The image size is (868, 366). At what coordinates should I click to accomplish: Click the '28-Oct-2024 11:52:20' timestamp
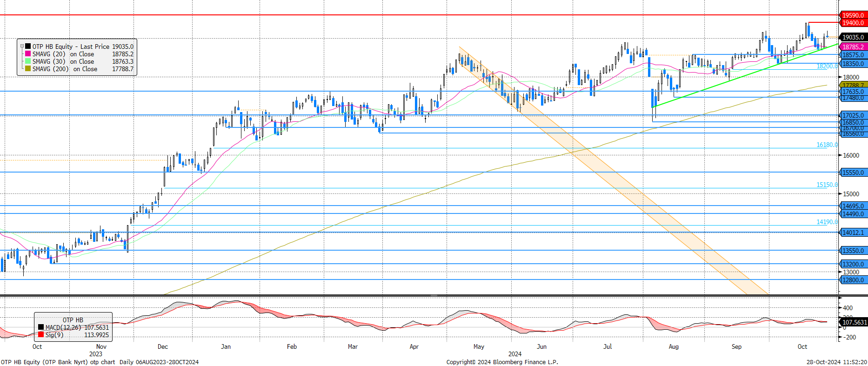click(x=837, y=362)
